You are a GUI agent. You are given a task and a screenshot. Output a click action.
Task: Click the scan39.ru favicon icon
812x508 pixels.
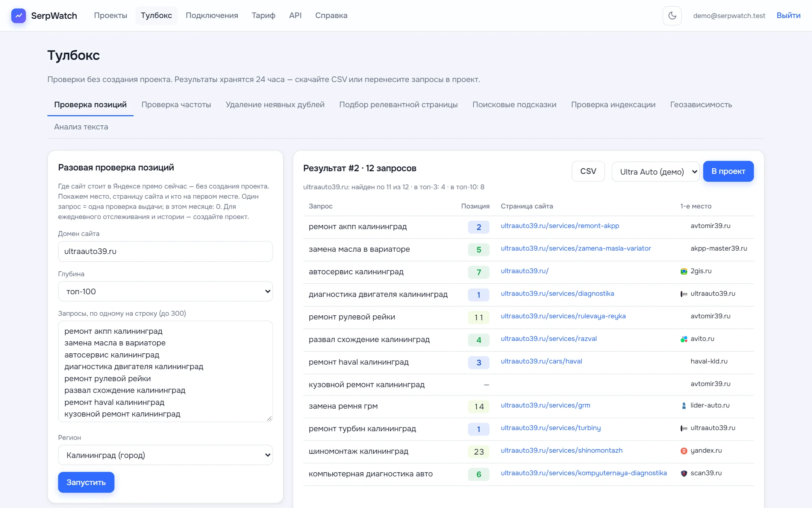pyautogui.click(x=684, y=473)
